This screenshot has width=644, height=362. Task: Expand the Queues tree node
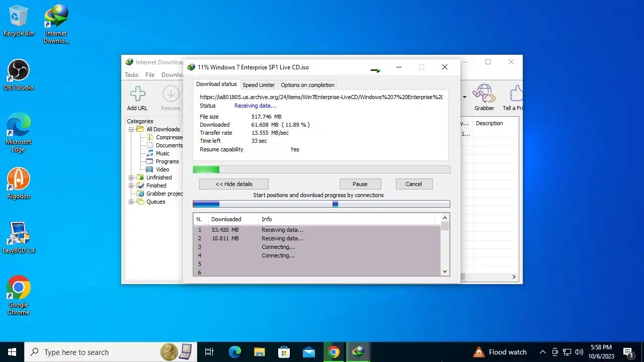pyautogui.click(x=131, y=202)
